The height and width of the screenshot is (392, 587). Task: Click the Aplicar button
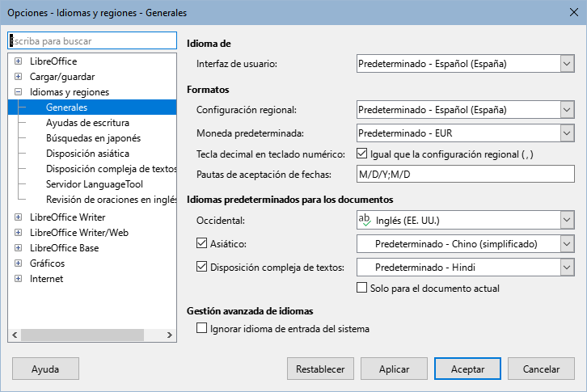(394, 369)
